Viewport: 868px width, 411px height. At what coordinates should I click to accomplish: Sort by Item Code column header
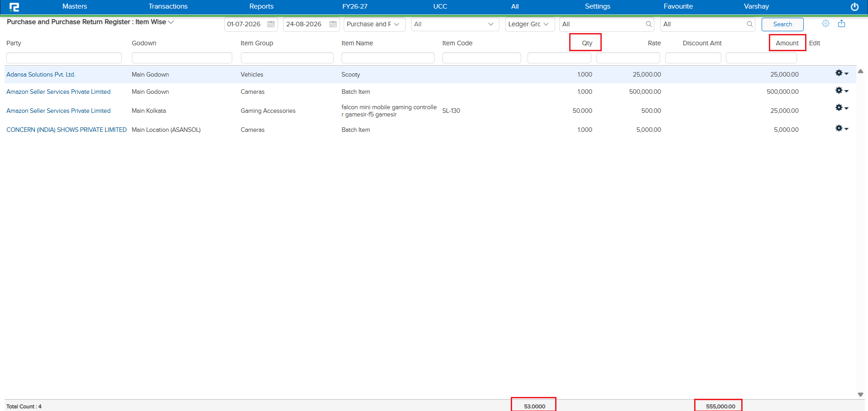click(457, 43)
